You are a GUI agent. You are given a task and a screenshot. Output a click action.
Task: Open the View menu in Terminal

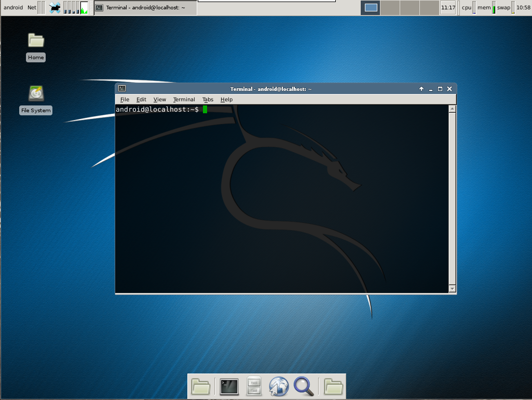point(159,100)
